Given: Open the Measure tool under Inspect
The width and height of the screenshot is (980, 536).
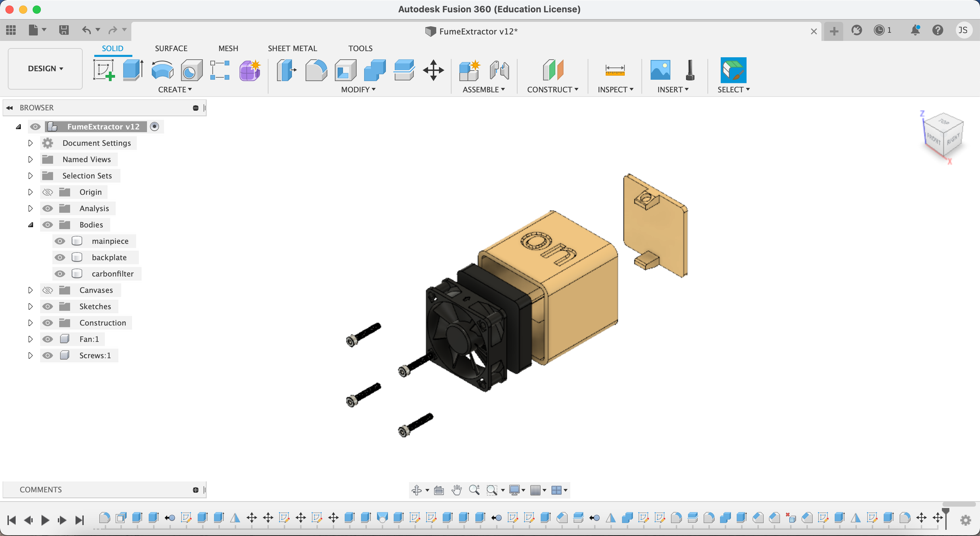Looking at the screenshot, I should pos(616,70).
